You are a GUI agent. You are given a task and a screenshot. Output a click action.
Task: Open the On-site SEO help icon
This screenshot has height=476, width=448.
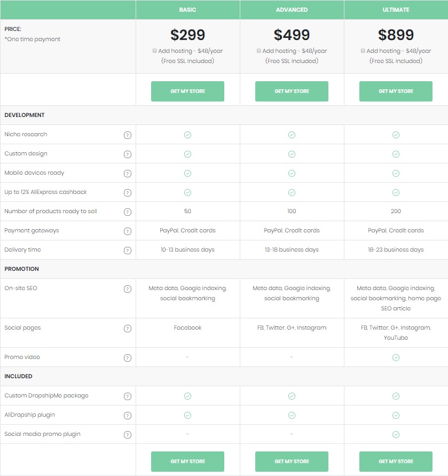128,289
